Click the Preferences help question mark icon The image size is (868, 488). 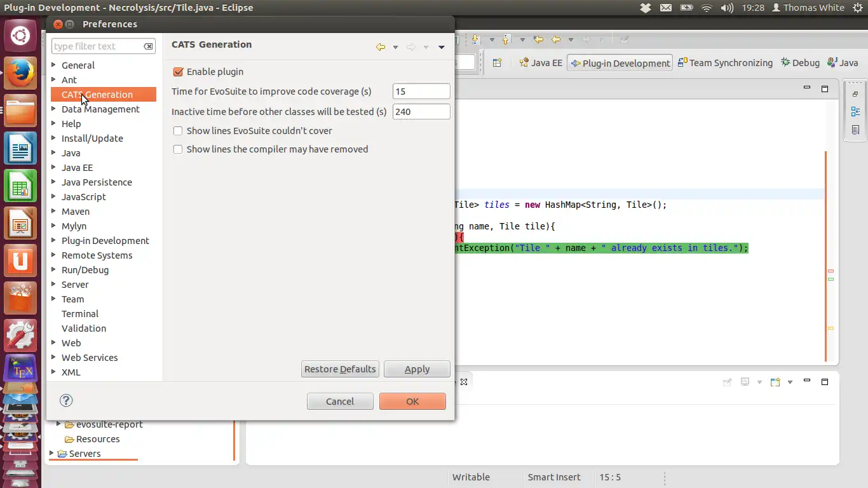[66, 400]
